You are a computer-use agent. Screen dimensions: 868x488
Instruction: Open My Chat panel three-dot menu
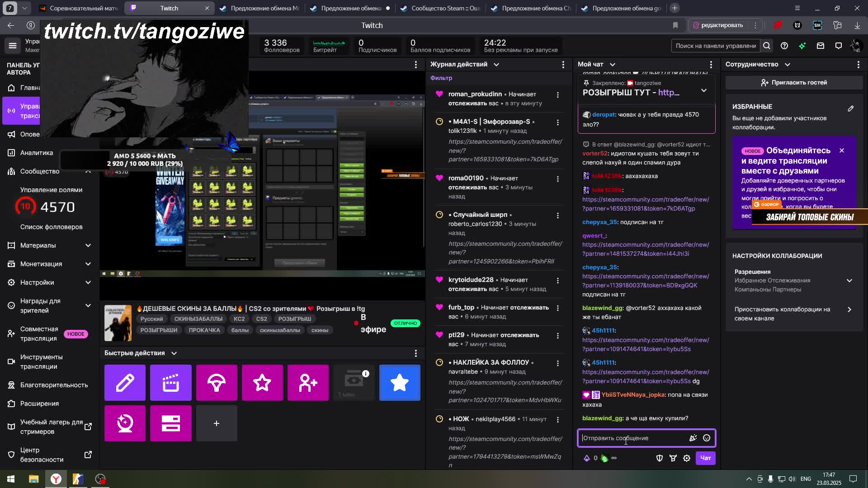coord(711,65)
